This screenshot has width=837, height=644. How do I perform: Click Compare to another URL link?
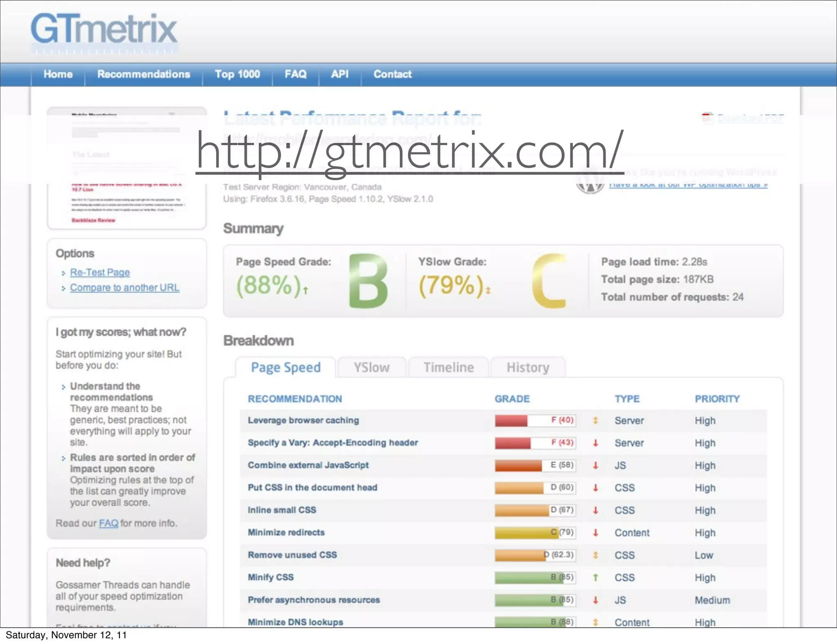[125, 288]
